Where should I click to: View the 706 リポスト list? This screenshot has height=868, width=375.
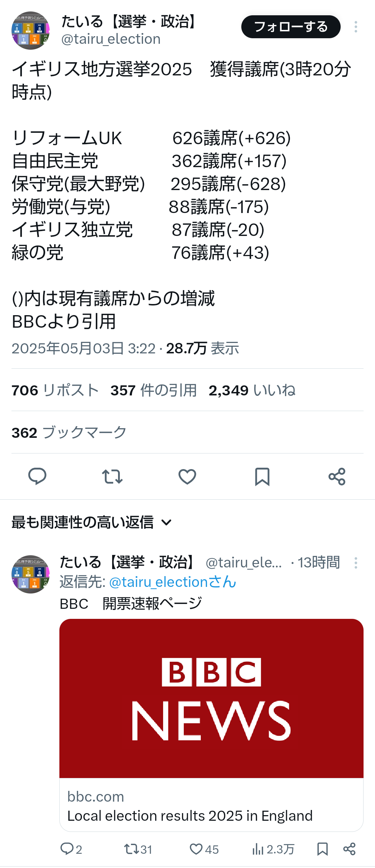(x=55, y=390)
